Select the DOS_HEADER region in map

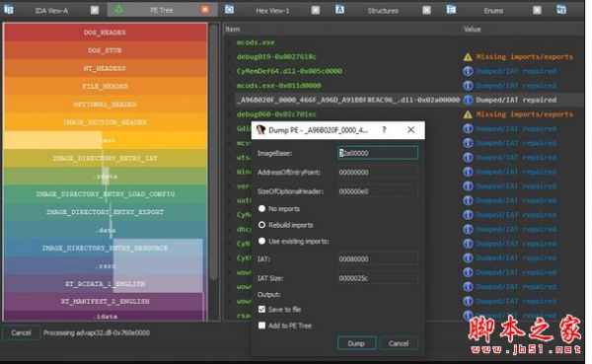pyautogui.click(x=105, y=33)
